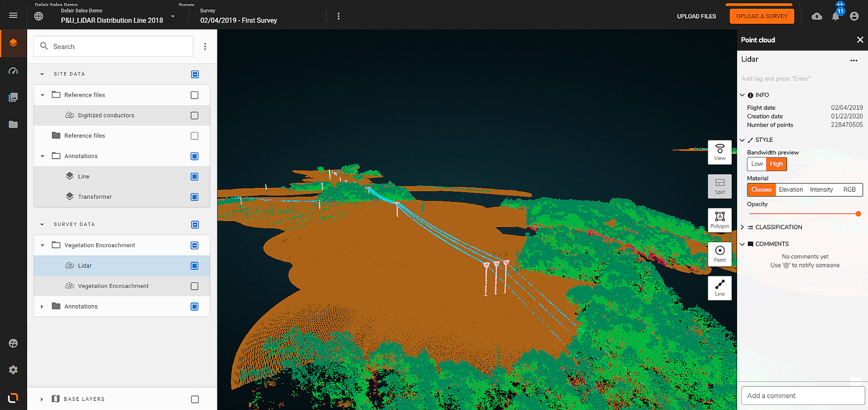The height and width of the screenshot is (410, 868).
Task: Open Lidar point cloud more-options ellipsis
Action: coord(854,60)
